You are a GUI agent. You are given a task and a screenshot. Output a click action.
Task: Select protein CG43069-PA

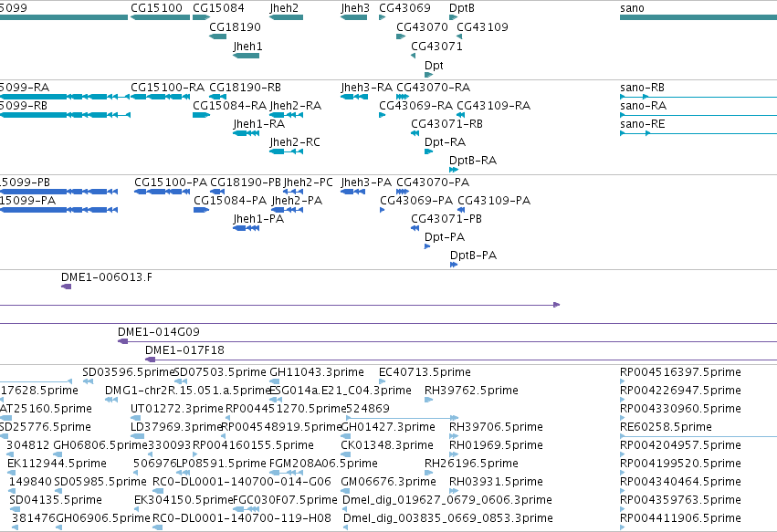tap(382, 210)
